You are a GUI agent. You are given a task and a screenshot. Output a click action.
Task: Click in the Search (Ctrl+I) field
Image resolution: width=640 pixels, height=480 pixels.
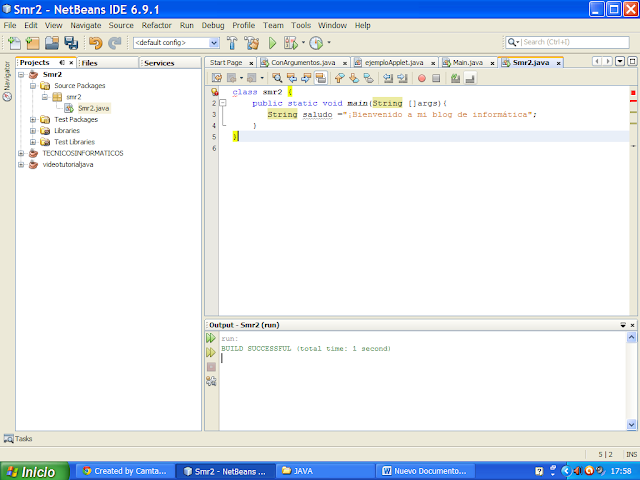567,42
